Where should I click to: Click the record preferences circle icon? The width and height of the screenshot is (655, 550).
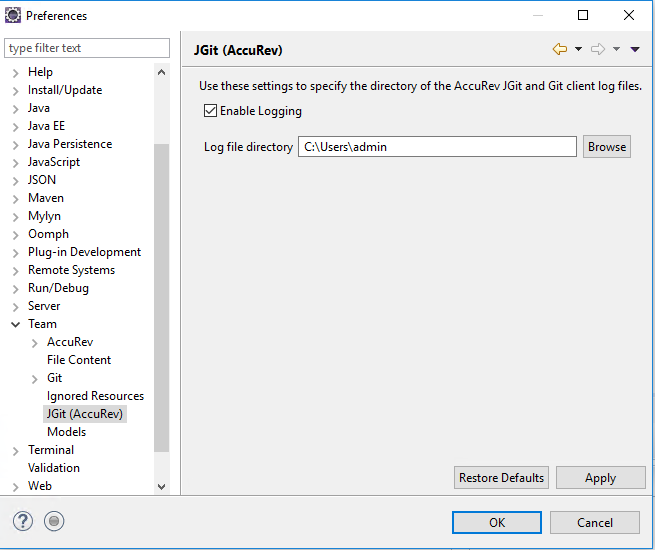tap(55, 521)
